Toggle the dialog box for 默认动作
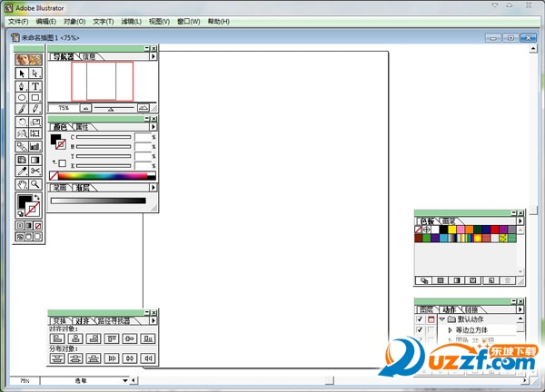Screen dimensions: 545x392 pyautogui.click(x=431, y=319)
